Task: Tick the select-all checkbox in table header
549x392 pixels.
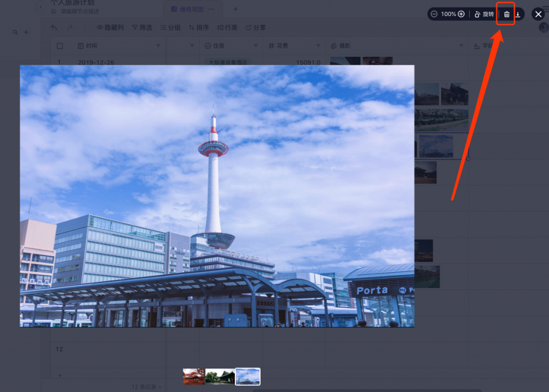Action: click(60, 46)
